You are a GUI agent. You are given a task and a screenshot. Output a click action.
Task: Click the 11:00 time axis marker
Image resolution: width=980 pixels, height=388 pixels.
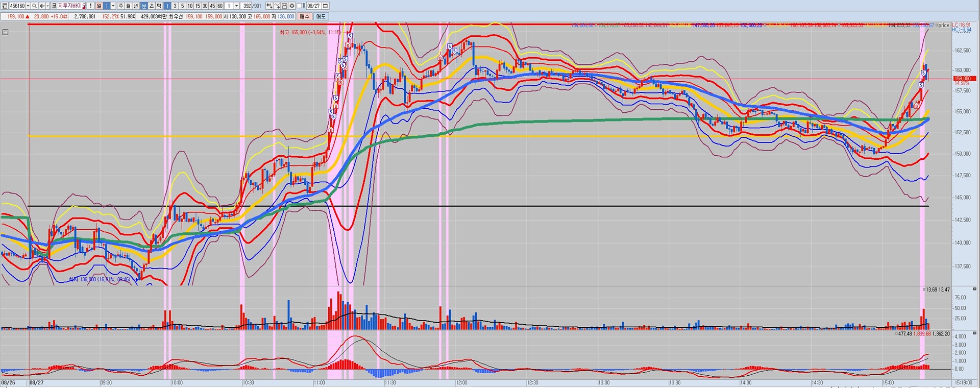[319, 382]
